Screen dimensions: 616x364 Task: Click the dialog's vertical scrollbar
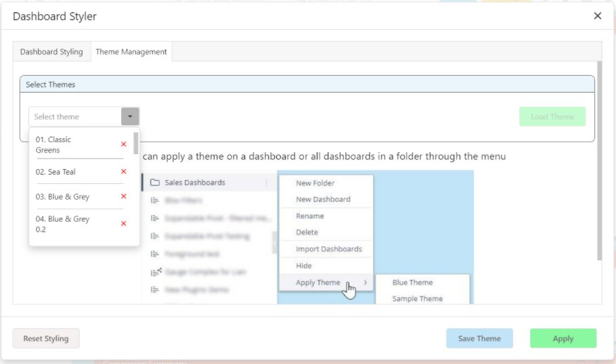599,162
